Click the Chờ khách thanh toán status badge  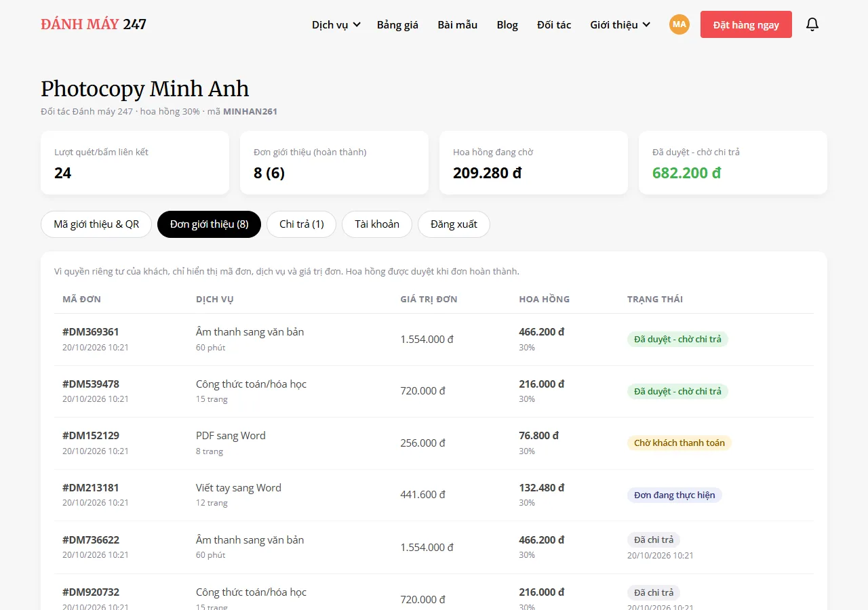pos(679,443)
